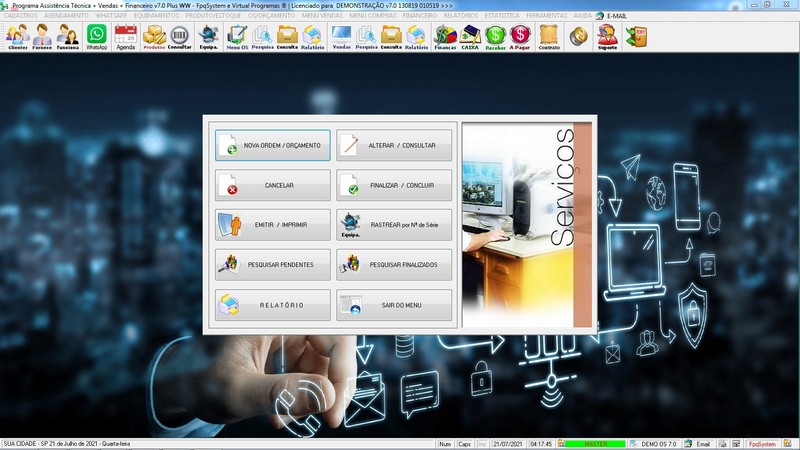Open the Produtos boxes icon

(154, 37)
